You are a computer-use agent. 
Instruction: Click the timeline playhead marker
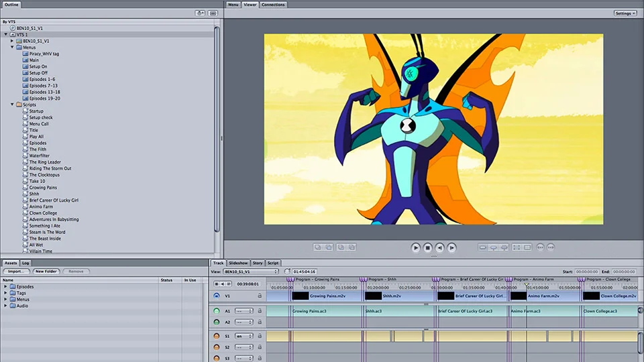click(527, 284)
